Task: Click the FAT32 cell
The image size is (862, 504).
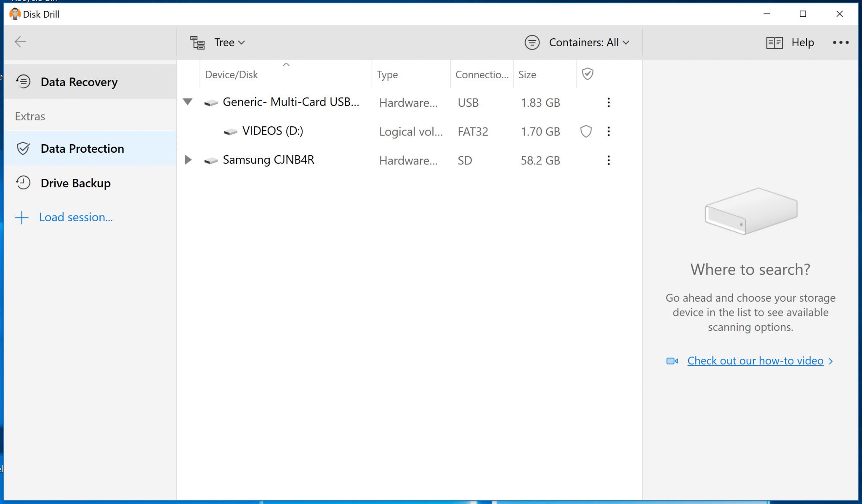Action: [x=473, y=132]
